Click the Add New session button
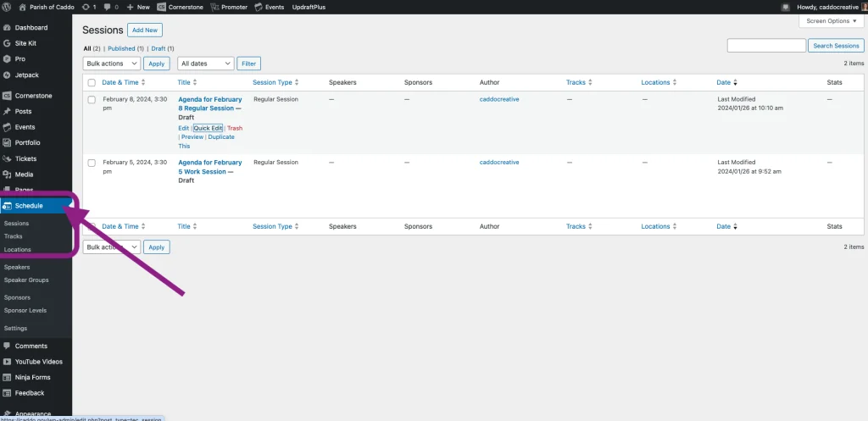868x421 pixels. (145, 30)
